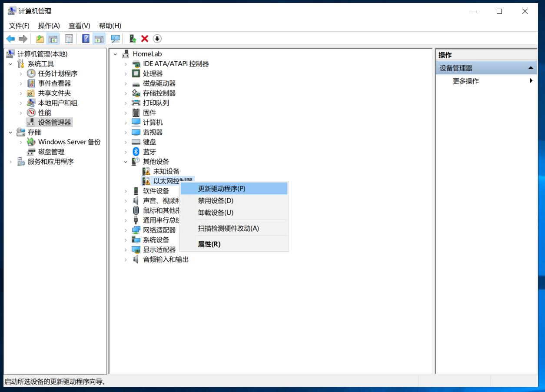Collapse the 存储 node

pyautogui.click(x=10, y=132)
